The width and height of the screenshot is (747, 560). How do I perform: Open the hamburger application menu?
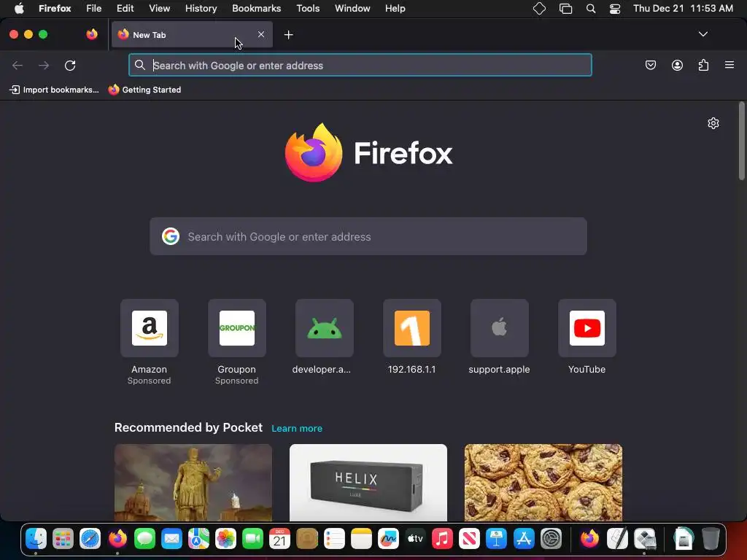coord(729,65)
